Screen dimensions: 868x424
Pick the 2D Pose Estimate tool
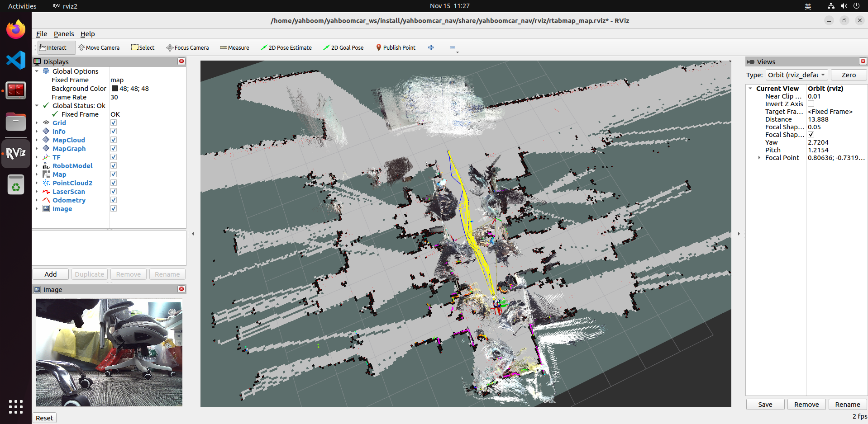(286, 47)
